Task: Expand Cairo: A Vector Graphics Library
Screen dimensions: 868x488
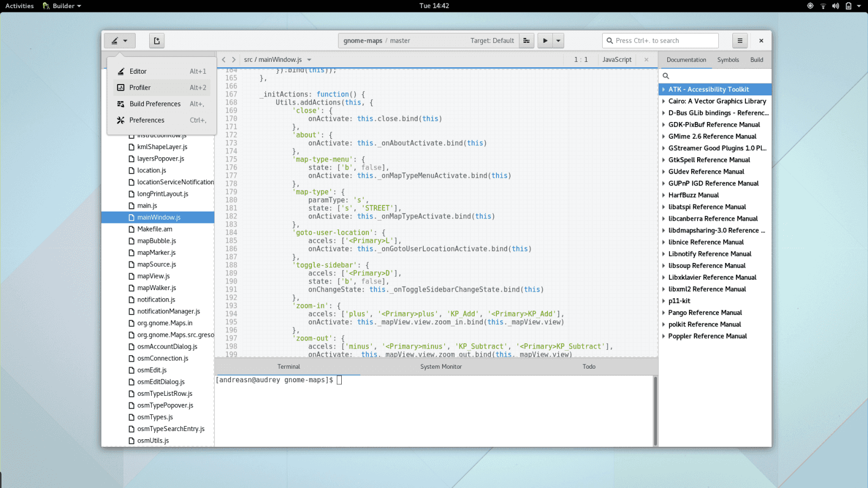Action: click(663, 101)
